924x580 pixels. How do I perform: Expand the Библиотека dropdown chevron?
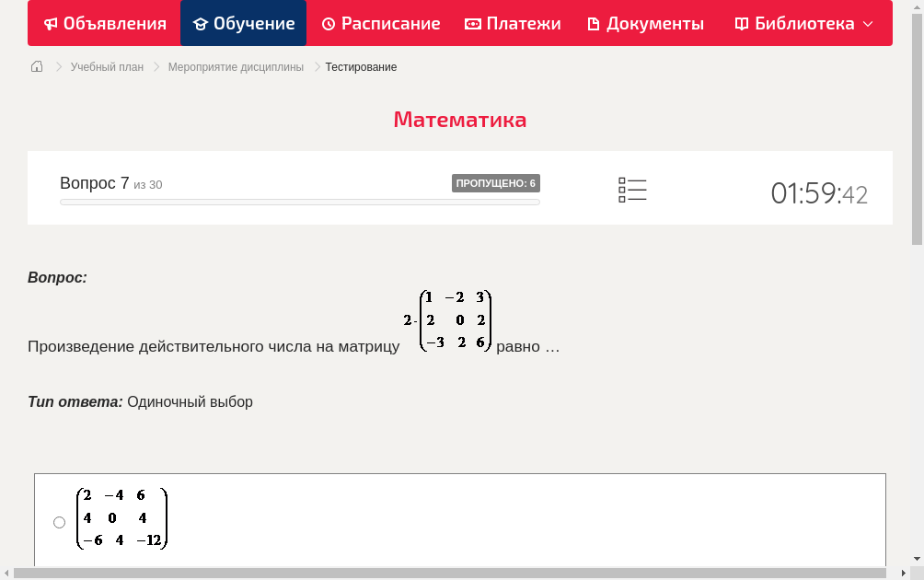868,24
